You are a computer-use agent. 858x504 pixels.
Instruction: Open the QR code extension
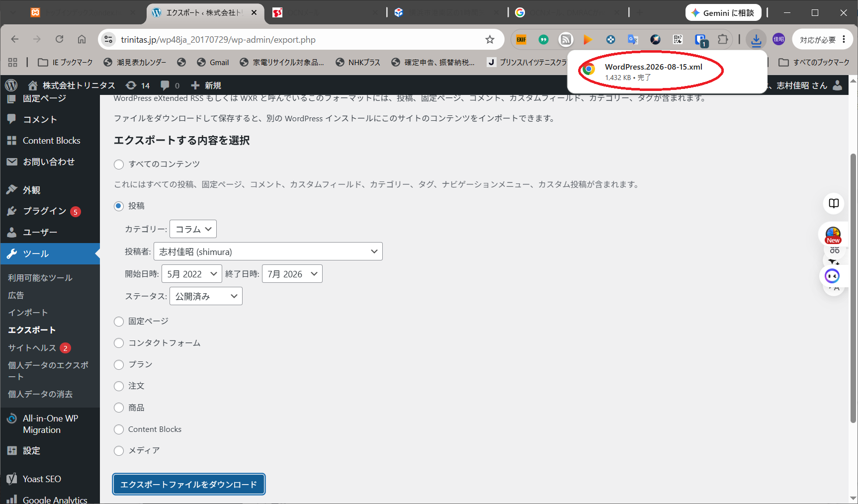pyautogui.click(x=678, y=40)
